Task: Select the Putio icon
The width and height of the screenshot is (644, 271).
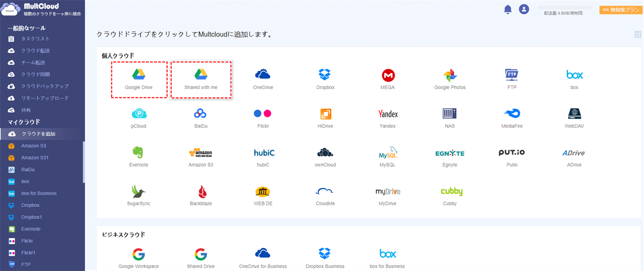Action: (512, 157)
